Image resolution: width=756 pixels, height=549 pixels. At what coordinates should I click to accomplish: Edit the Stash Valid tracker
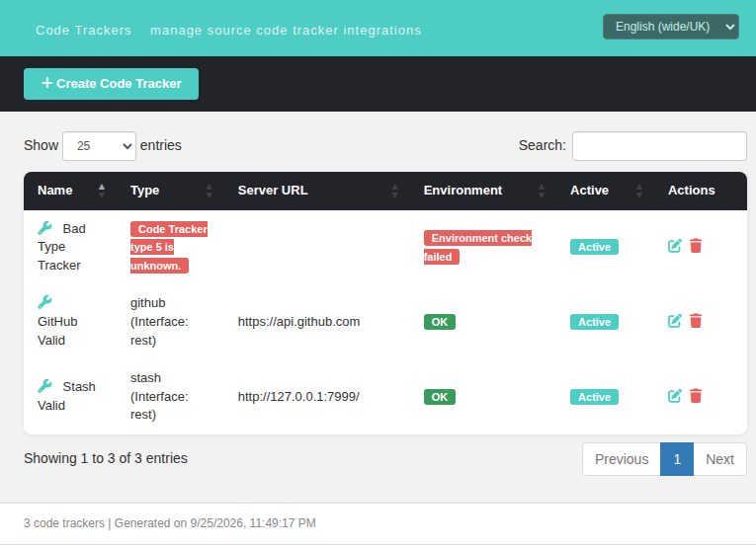click(x=675, y=396)
